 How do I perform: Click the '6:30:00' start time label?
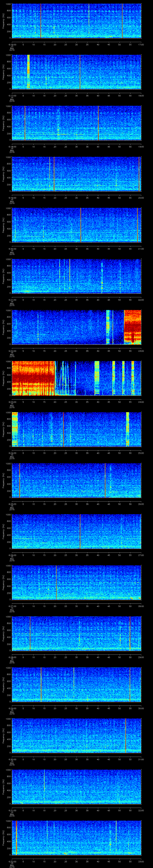(x=12, y=760)
